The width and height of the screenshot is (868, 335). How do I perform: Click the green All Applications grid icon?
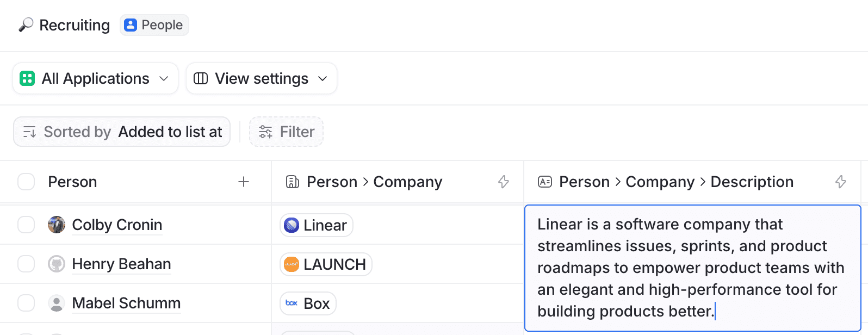27,78
